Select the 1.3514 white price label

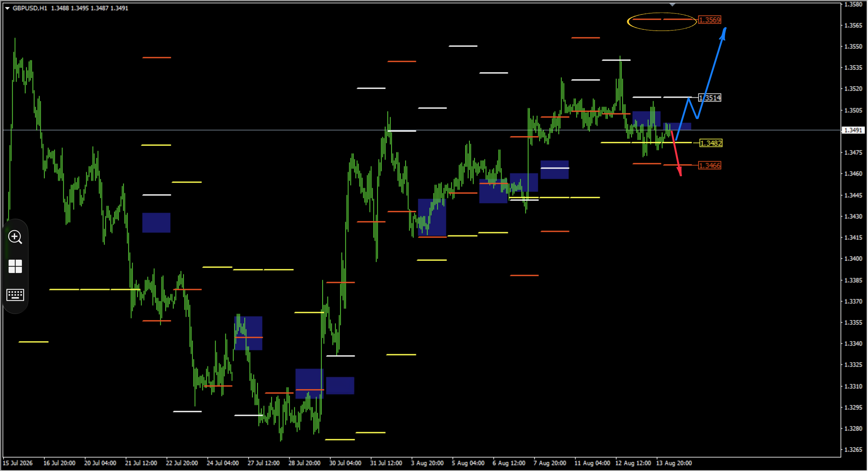(x=709, y=98)
